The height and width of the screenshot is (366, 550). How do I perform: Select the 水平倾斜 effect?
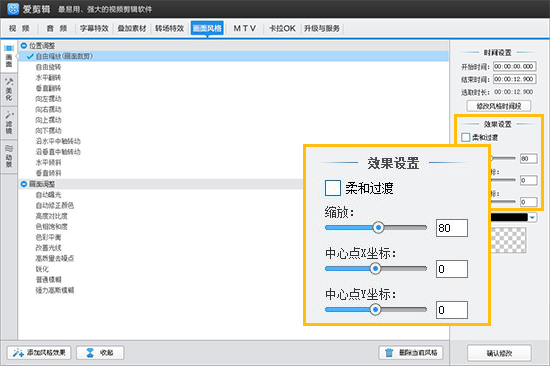click(x=48, y=162)
